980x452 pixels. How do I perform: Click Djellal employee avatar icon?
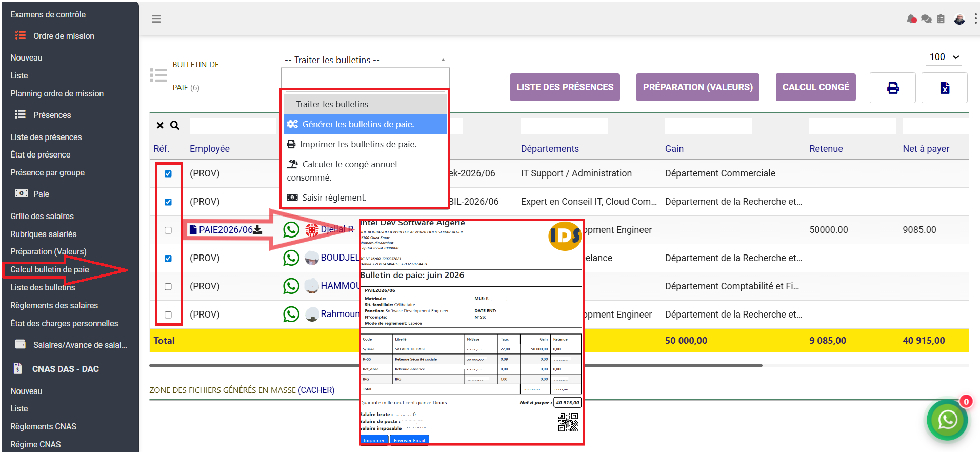click(x=312, y=230)
